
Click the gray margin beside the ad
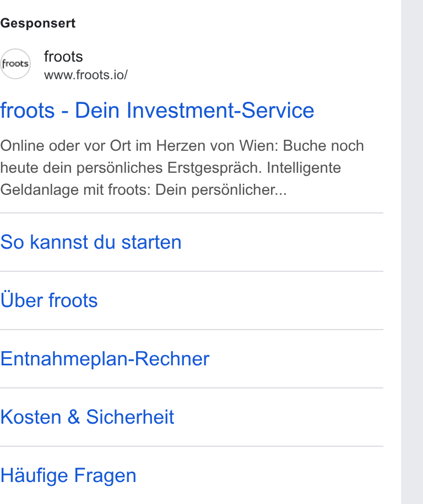tap(412, 252)
